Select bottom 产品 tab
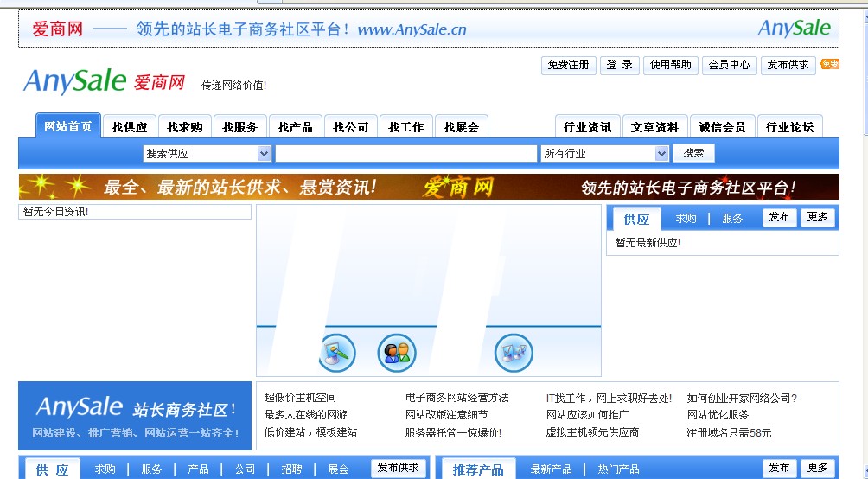Viewport: 868px width, 479px height. click(198, 469)
